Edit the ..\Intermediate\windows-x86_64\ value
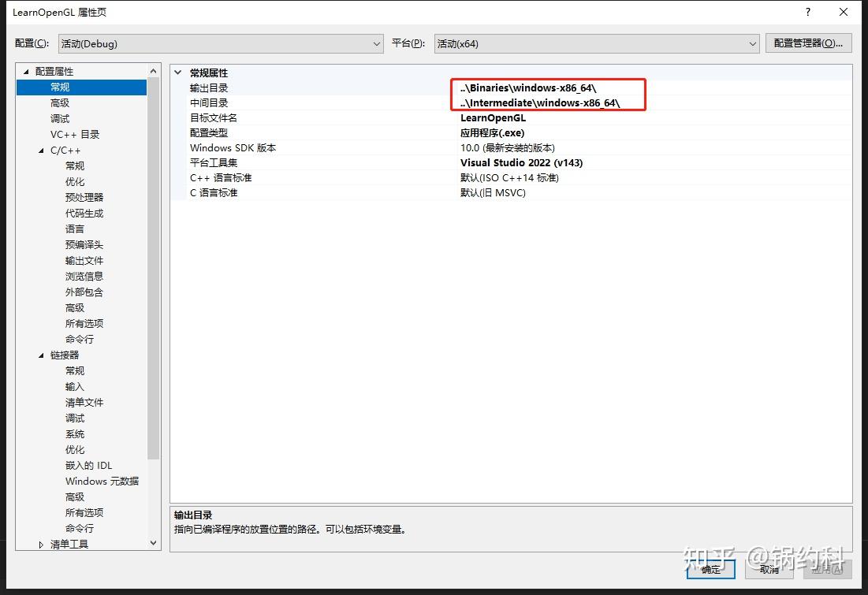Viewport: 868px width, 595px height. (540, 103)
